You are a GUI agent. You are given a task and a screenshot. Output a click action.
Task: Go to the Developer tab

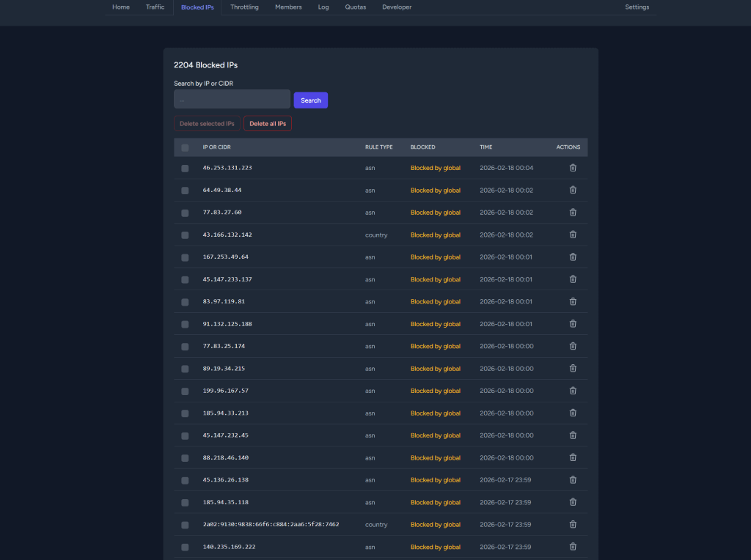(x=397, y=7)
